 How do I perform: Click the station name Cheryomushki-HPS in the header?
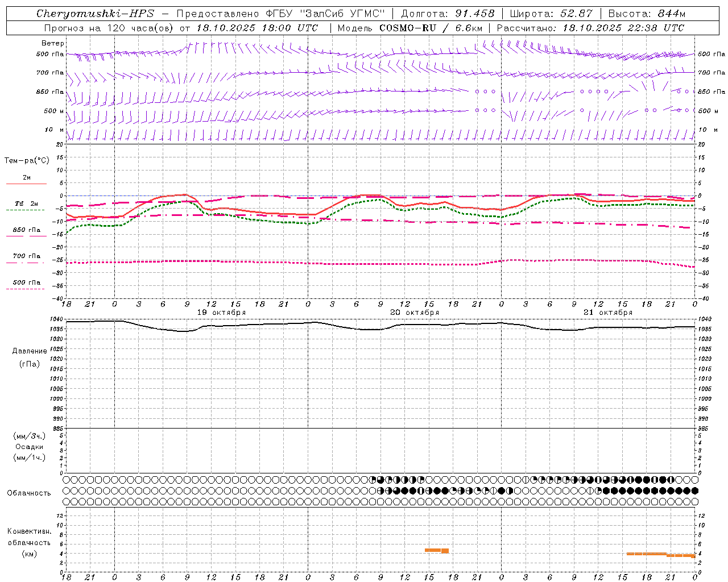[95, 14]
